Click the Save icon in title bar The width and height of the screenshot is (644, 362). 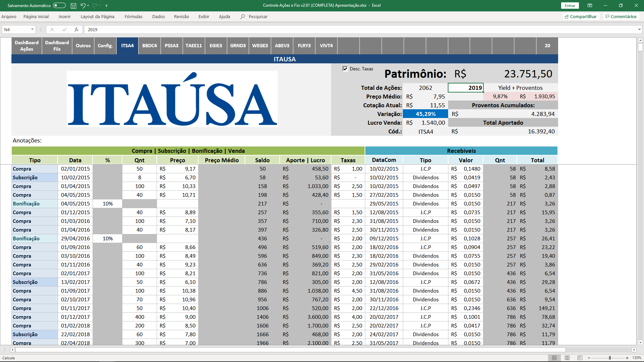[73, 6]
